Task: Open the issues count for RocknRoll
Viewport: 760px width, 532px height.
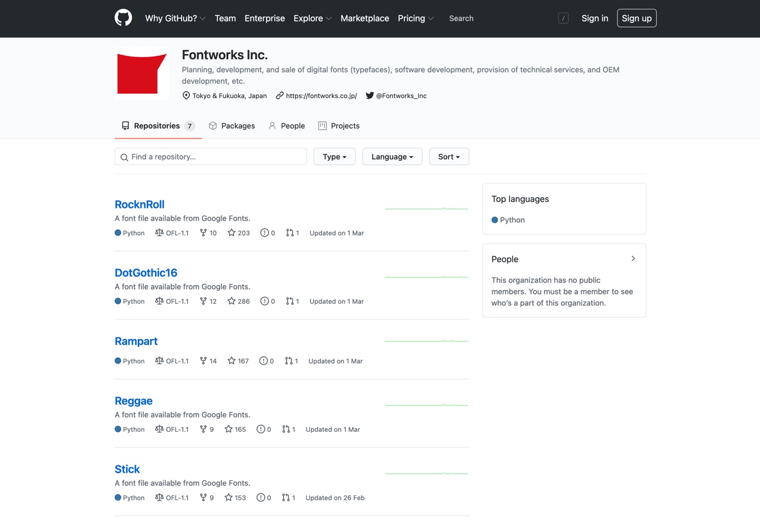Action: [x=268, y=233]
